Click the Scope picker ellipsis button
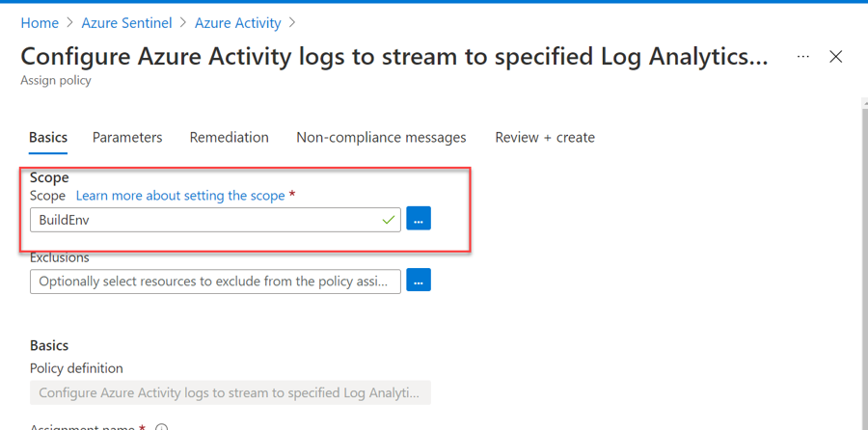The height and width of the screenshot is (430, 868). [x=418, y=219]
